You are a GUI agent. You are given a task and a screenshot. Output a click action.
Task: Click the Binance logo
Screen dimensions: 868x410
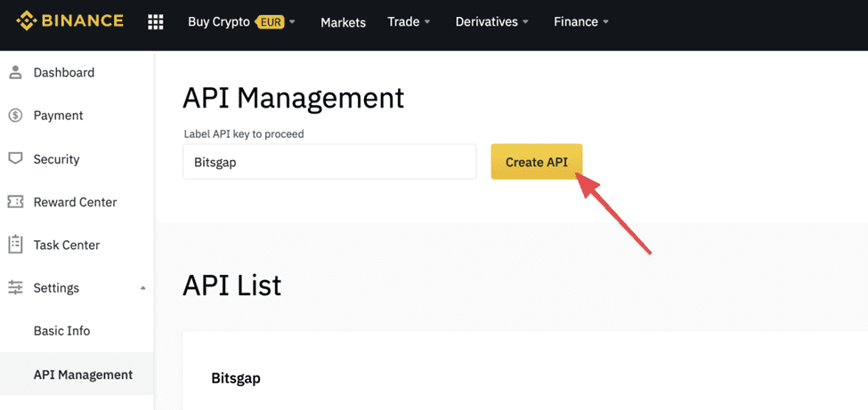pos(69,21)
